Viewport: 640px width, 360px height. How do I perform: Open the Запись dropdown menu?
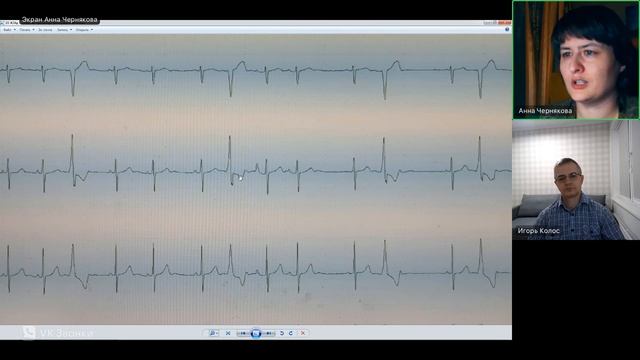[x=64, y=30]
